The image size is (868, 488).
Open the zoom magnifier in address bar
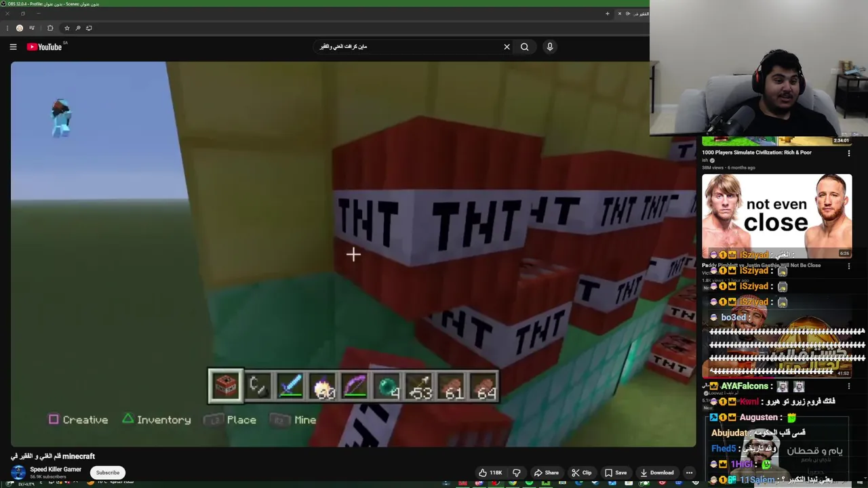tap(78, 28)
